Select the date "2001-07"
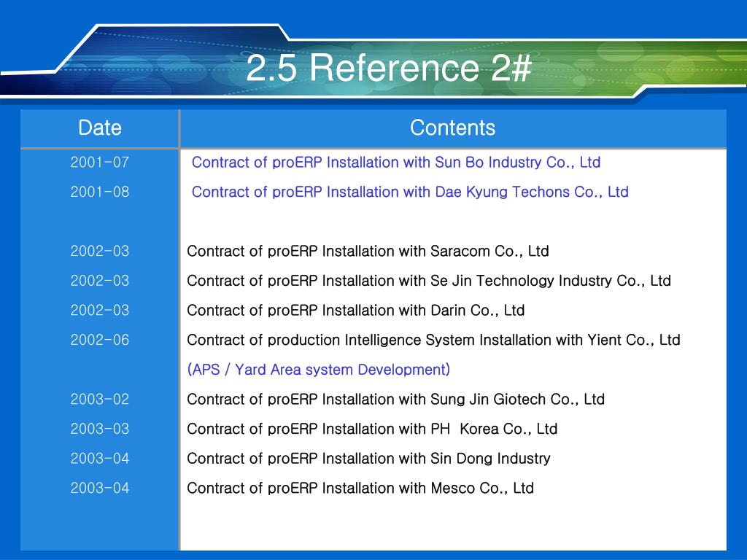This screenshot has height=560, width=747. (99, 163)
